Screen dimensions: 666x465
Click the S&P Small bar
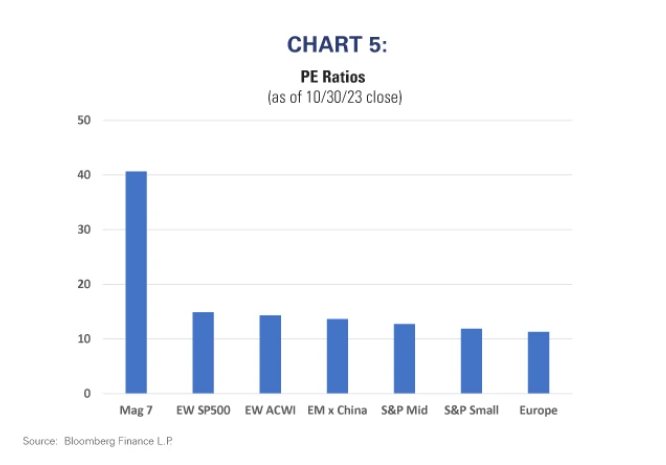(x=471, y=361)
